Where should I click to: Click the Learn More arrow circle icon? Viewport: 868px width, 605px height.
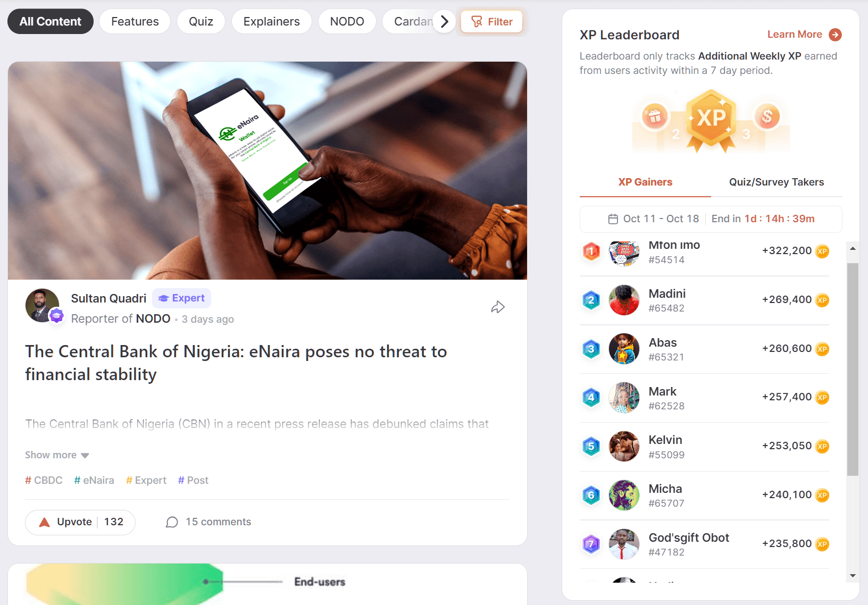(x=836, y=35)
